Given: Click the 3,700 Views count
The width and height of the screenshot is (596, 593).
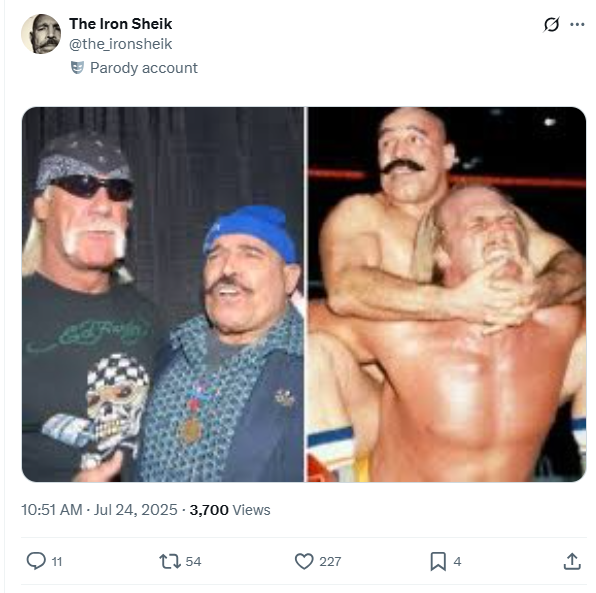Looking at the screenshot, I should [x=230, y=510].
